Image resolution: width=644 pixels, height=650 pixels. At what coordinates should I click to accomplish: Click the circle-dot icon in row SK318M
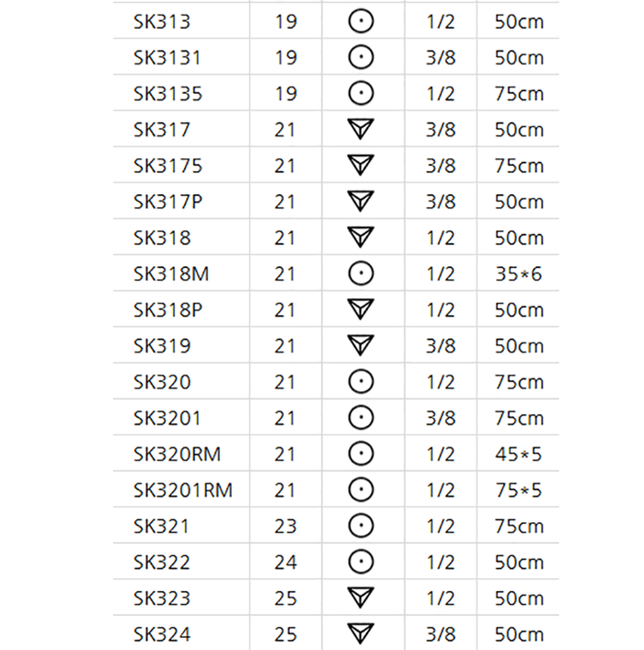pyautogui.click(x=362, y=273)
